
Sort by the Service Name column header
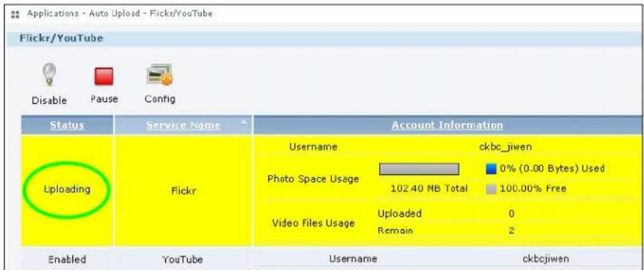point(183,125)
